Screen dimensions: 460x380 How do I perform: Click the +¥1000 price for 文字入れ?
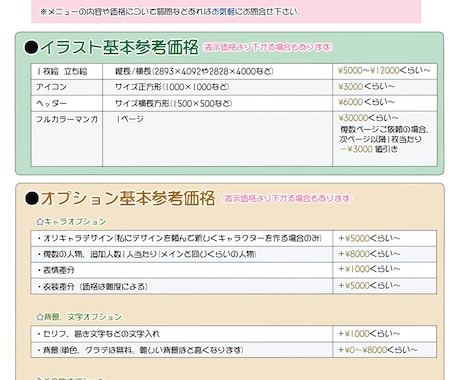(x=369, y=333)
